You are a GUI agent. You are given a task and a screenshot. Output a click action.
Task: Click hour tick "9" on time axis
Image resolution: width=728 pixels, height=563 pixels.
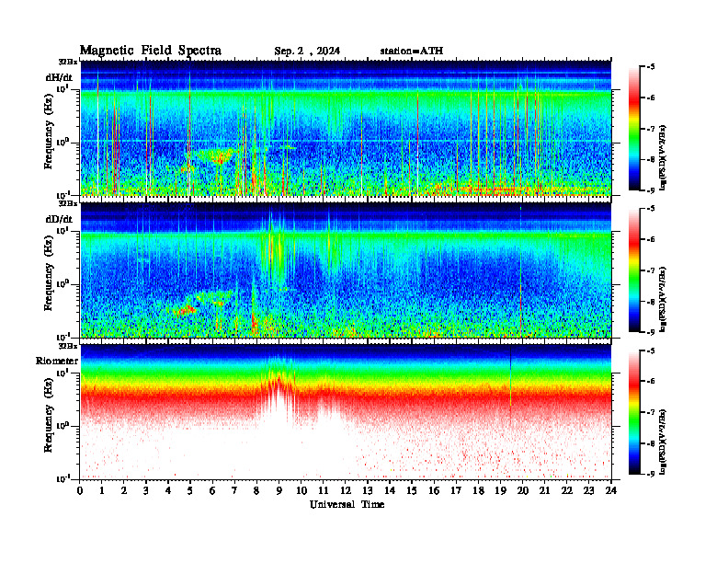(x=279, y=491)
